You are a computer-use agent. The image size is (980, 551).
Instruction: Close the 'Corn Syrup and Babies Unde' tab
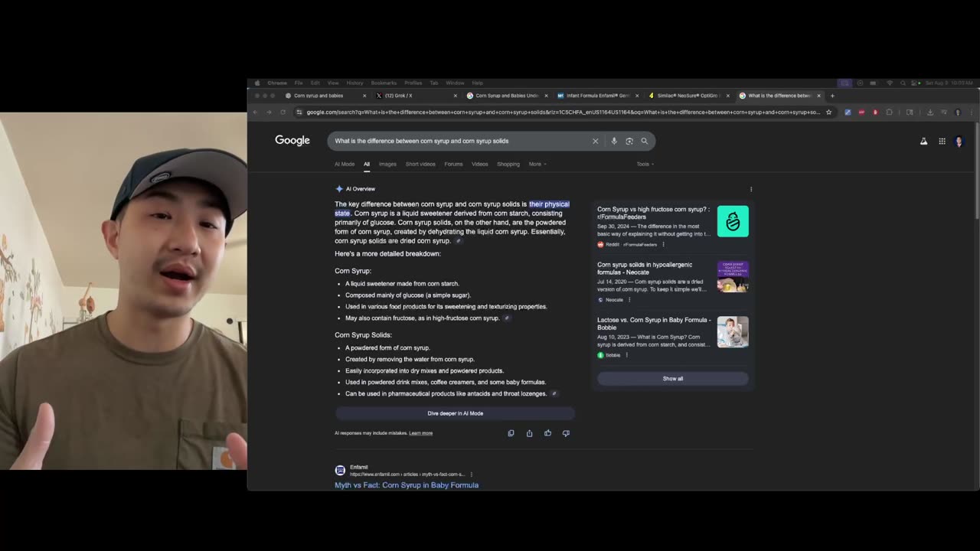pos(546,96)
